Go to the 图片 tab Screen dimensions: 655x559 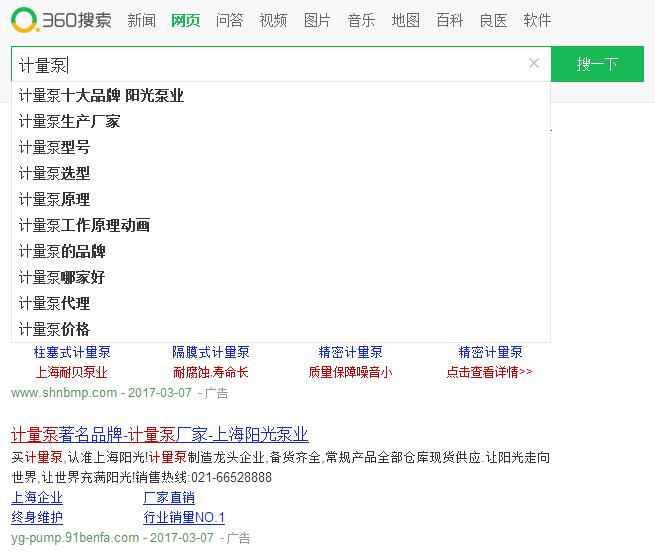pos(317,20)
